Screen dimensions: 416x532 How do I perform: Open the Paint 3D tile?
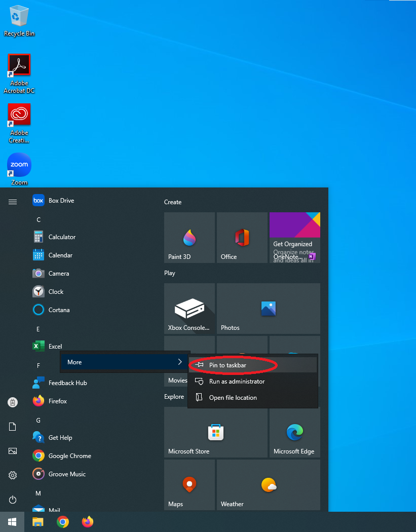[x=190, y=238]
